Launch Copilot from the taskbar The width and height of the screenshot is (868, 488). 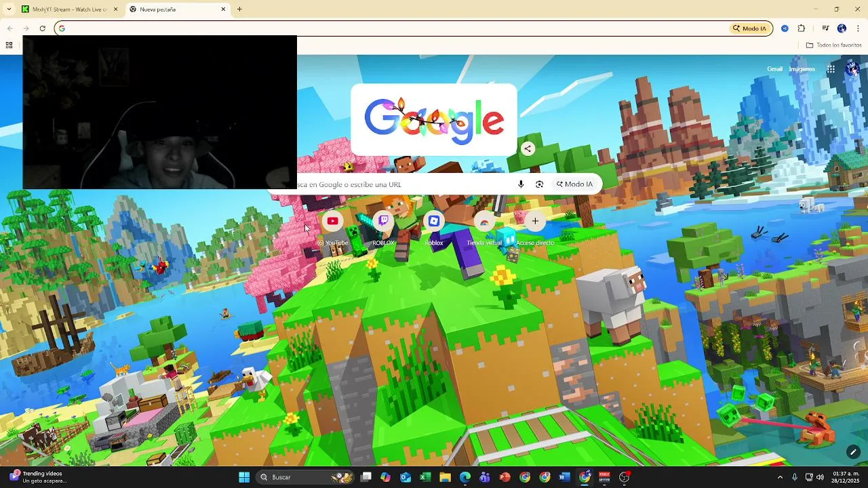(386, 477)
